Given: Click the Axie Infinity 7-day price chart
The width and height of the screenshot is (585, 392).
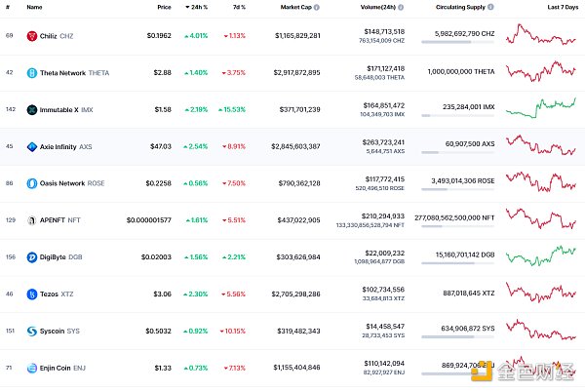Looking at the screenshot, I should click(540, 145).
